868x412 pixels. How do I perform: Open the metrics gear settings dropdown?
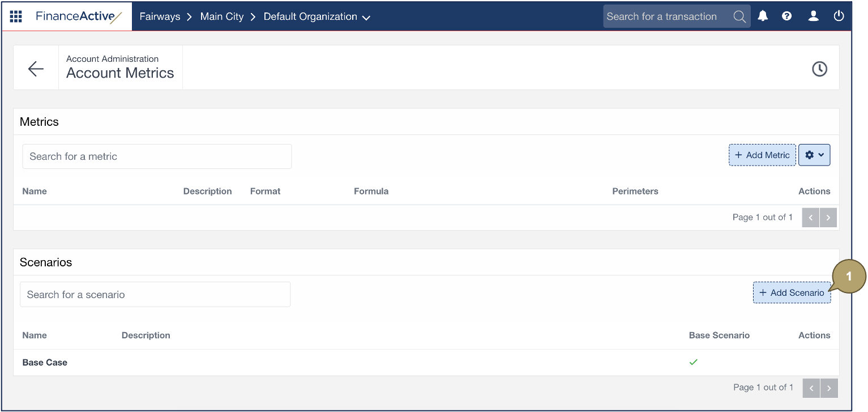point(814,155)
